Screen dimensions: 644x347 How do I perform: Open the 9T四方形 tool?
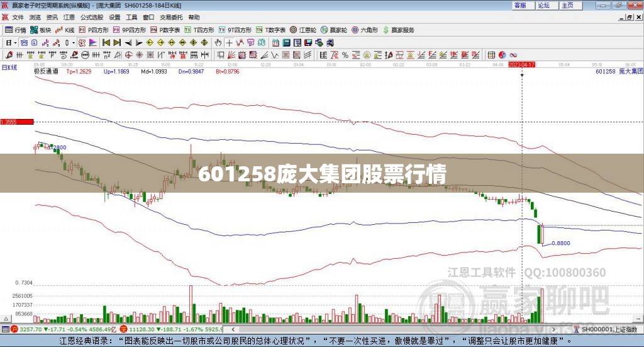tap(235, 30)
